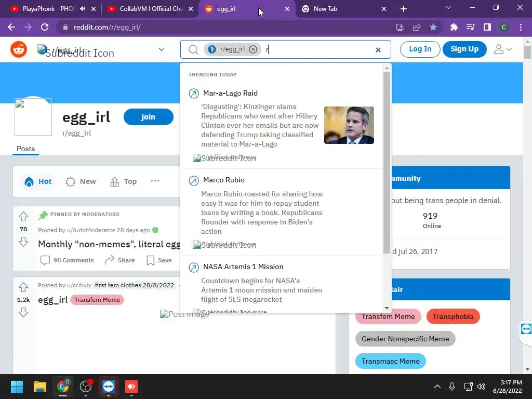
Task: Click the install app icon in address bar
Action: coord(400,27)
